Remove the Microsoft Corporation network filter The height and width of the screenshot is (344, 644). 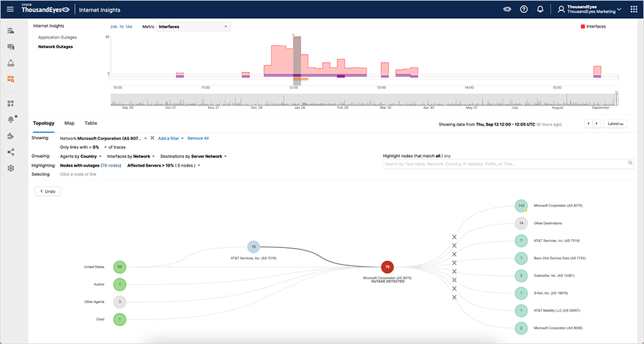pos(152,138)
